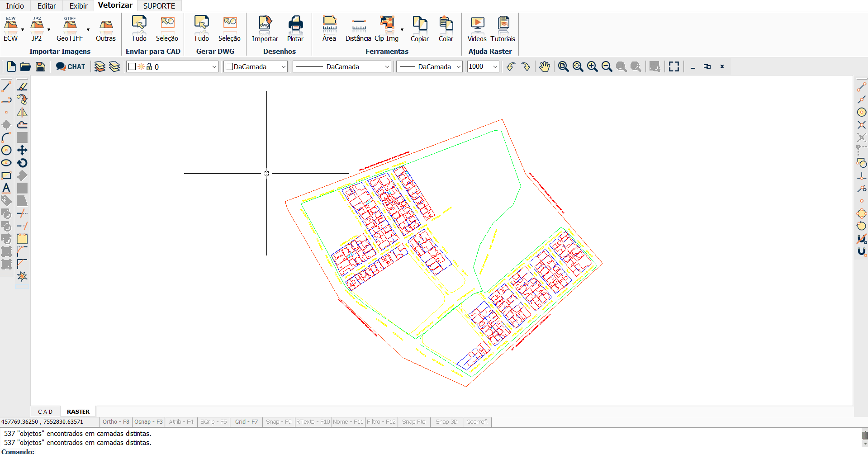
Task: Expand the layer 0 dropdown
Action: pos(214,67)
